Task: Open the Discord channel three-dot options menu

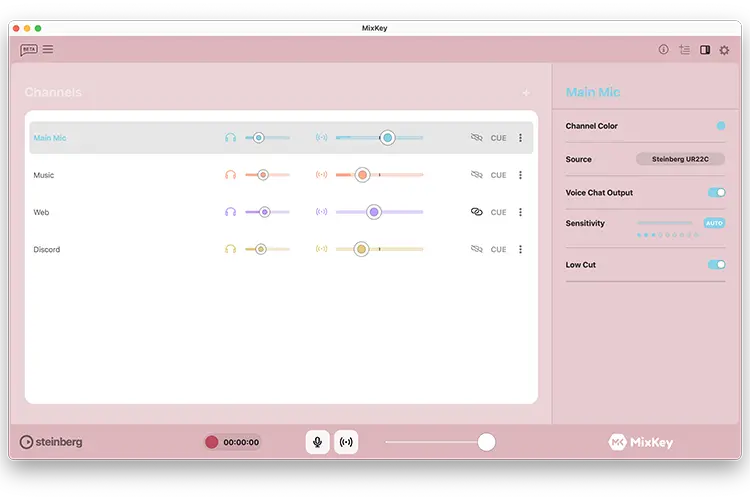Action: 520,249
